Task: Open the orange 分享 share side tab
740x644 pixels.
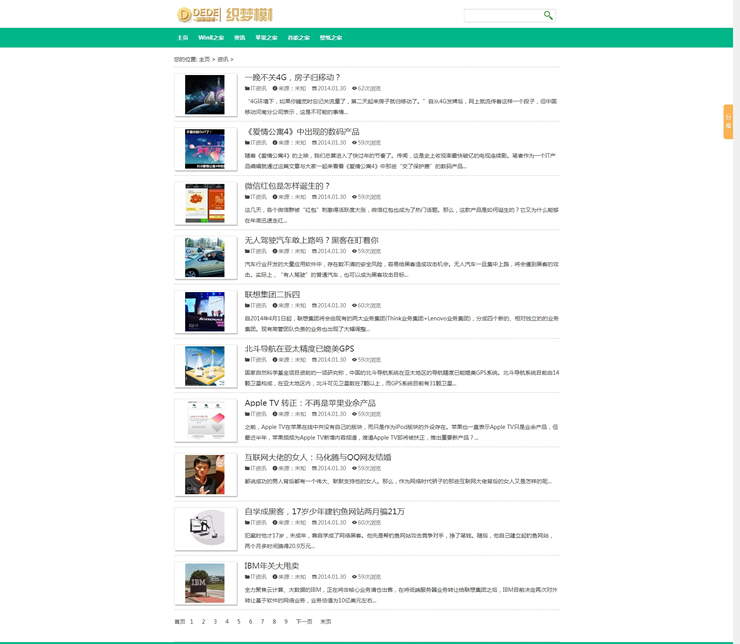Action: click(x=728, y=121)
